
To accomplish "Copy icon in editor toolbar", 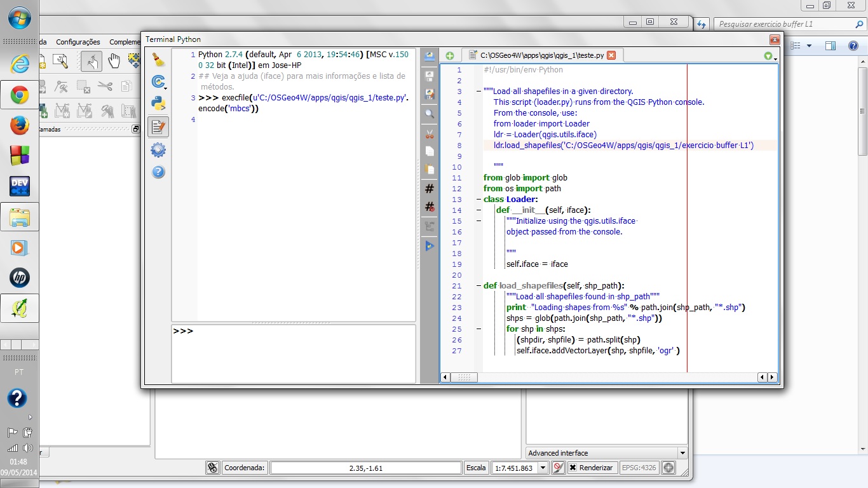I will (430, 151).
